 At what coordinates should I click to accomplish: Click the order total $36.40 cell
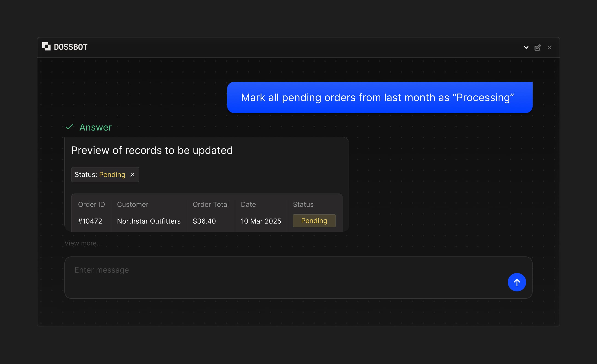[x=204, y=221]
